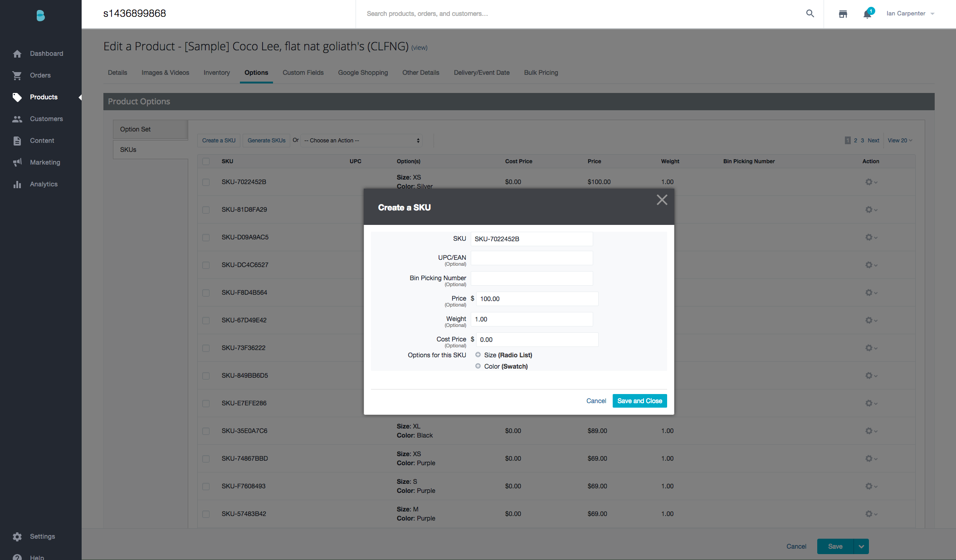Click into the Bin Picking Number field
The width and height of the screenshot is (956, 560).
pyautogui.click(x=532, y=278)
